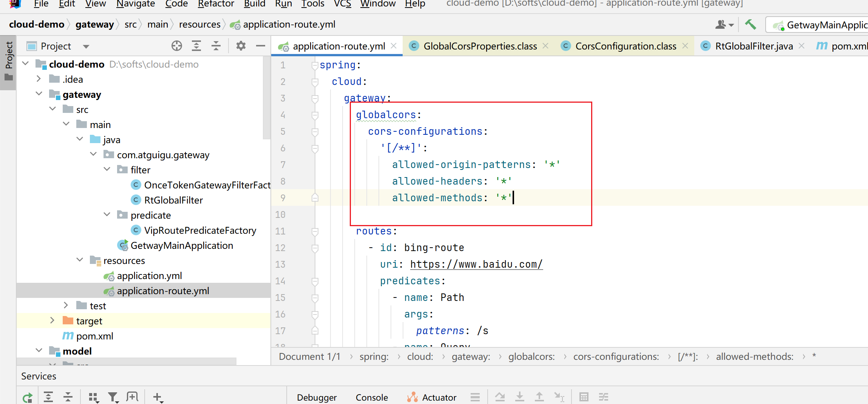Image resolution: width=868 pixels, height=404 pixels.
Task: Click cors-configurations: in the YAML breadcrumb
Action: point(616,357)
